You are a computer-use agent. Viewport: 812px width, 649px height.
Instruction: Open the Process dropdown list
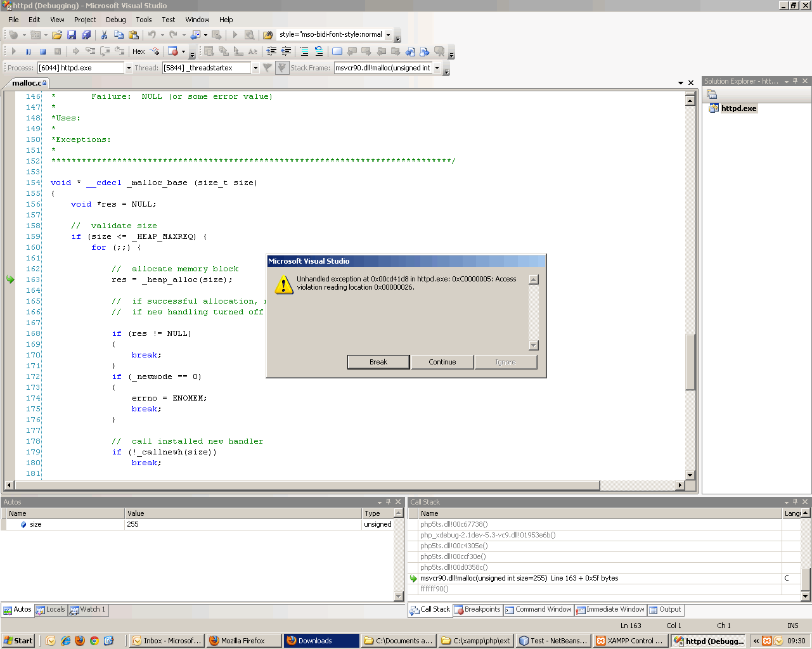tap(129, 68)
